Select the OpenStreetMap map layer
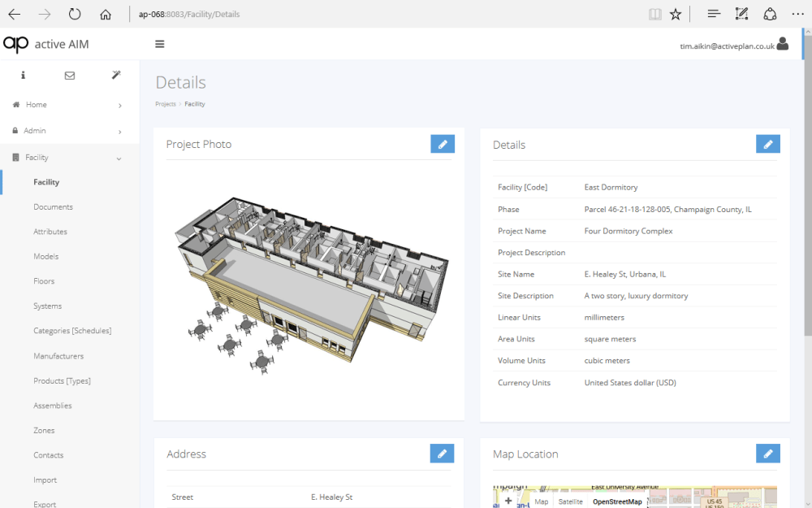The height and width of the screenshot is (508, 812). pyautogui.click(x=616, y=501)
